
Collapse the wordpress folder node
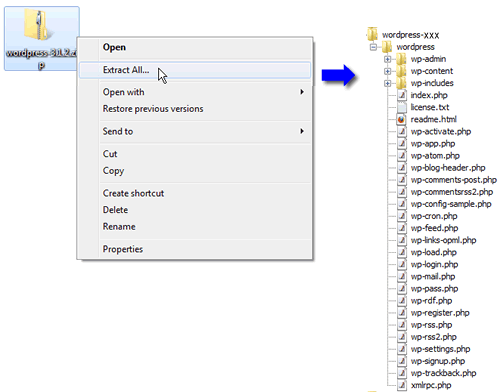point(373,47)
